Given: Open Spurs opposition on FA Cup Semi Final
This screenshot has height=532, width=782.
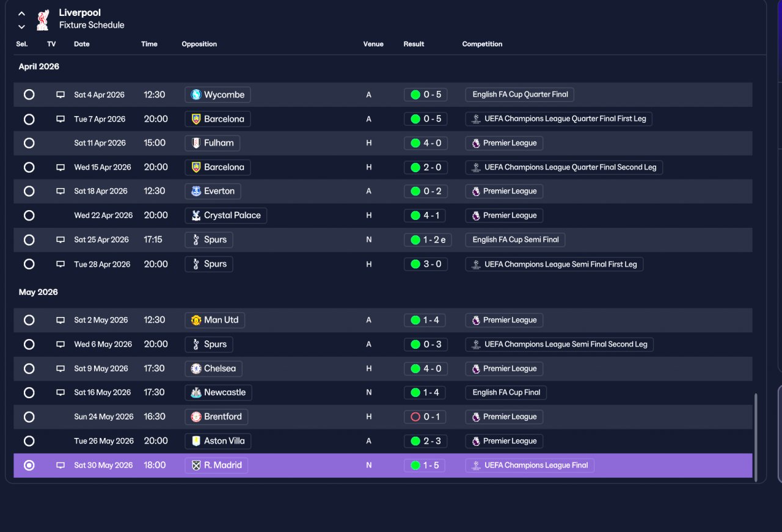Looking at the screenshot, I should [x=208, y=240].
